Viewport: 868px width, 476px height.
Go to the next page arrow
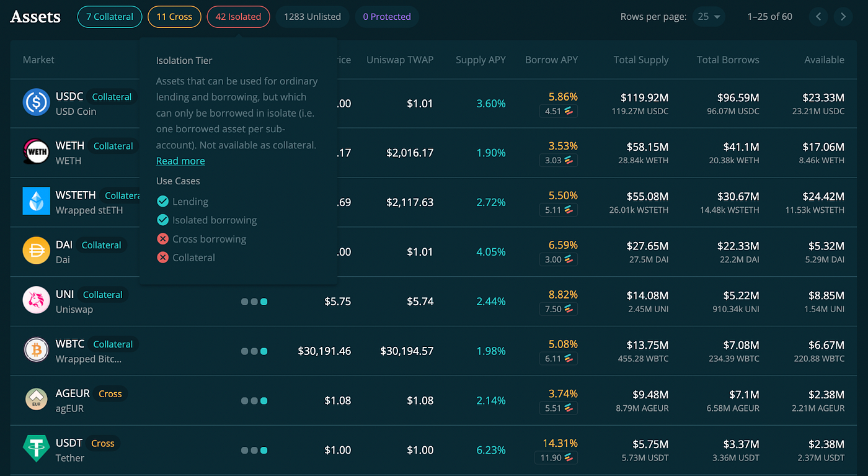(x=843, y=17)
